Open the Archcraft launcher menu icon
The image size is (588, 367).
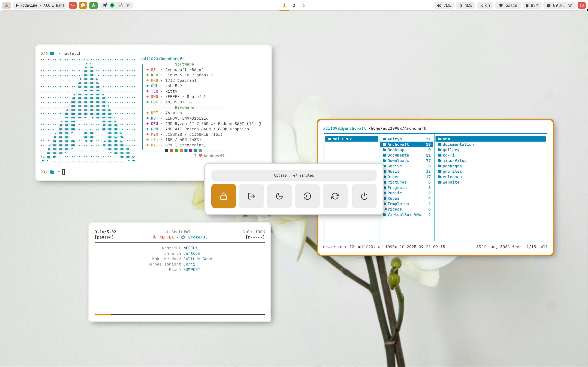(x=7, y=5)
